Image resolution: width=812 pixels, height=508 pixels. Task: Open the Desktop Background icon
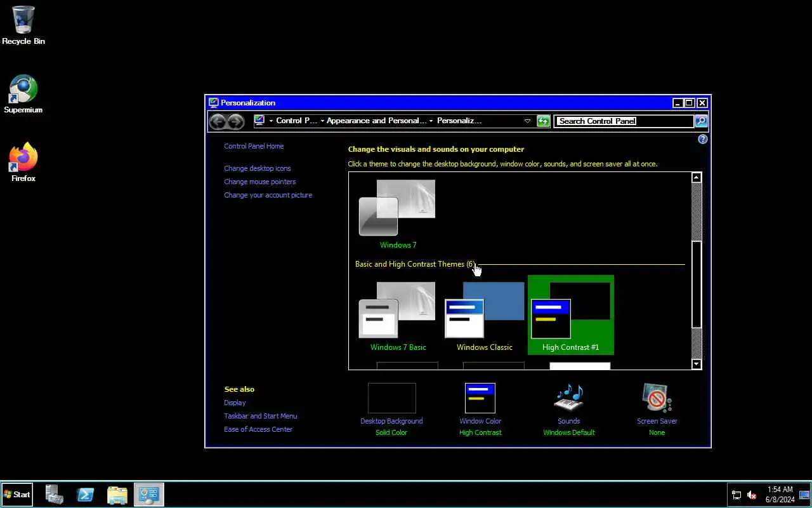[x=391, y=398]
